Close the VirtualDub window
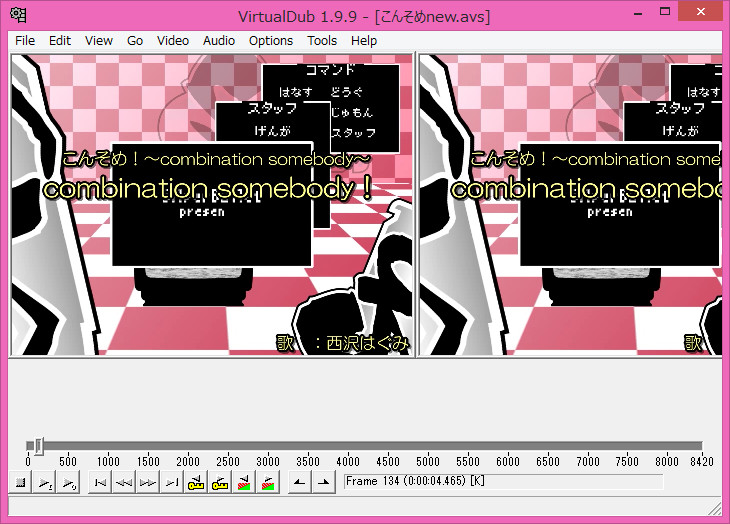 pyautogui.click(x=701, y=12)
